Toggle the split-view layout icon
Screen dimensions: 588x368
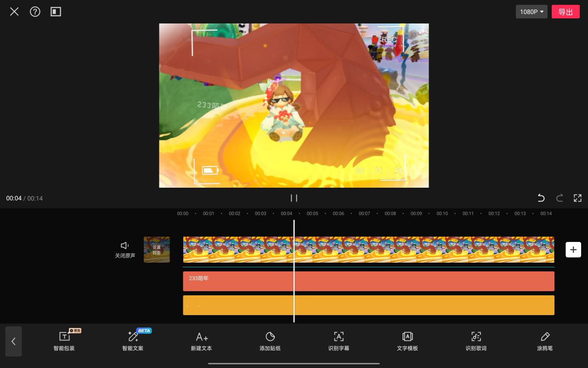pyautogui.click(x=56, y=11)
